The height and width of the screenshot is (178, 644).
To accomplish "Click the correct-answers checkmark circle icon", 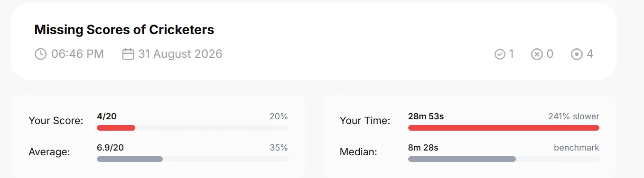I will pyautogui.click(x=500, y=54).
